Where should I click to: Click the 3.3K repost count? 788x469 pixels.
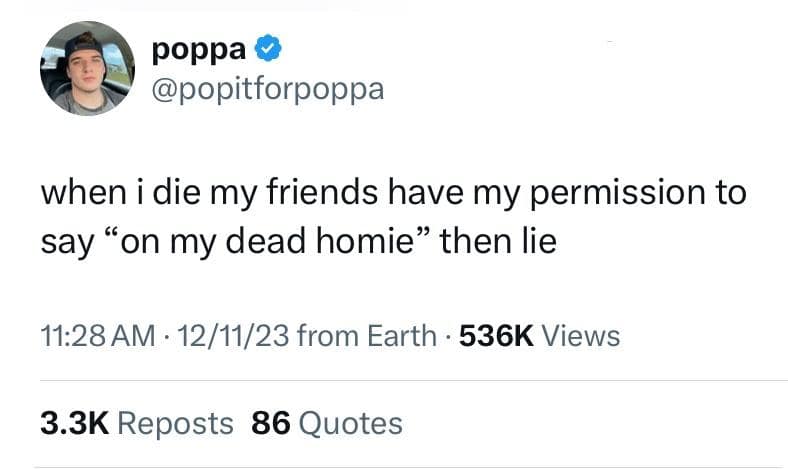73,423
